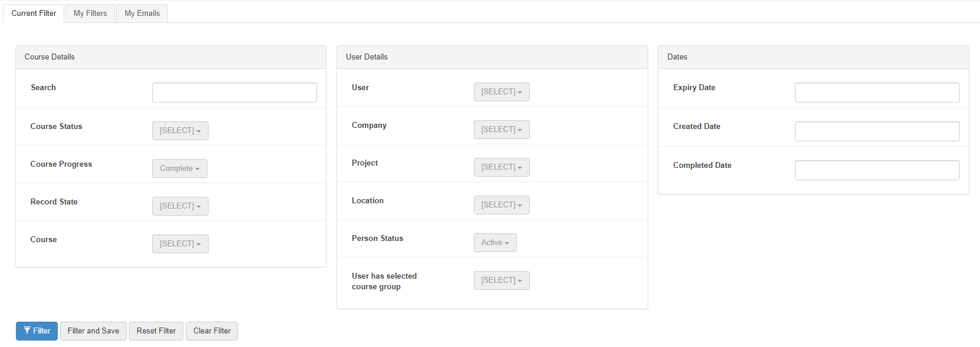This screenshot has height=347, width=980.
Task: Click the Expiry Date input field
Action: point(877,92)
